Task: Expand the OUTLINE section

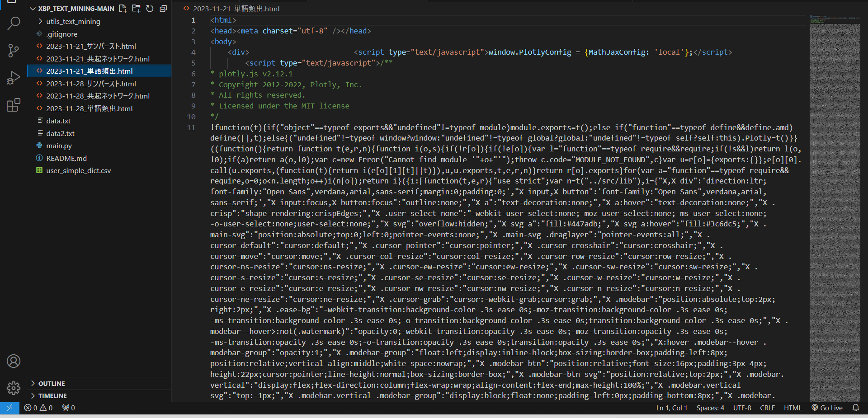Action: (52, 383)
